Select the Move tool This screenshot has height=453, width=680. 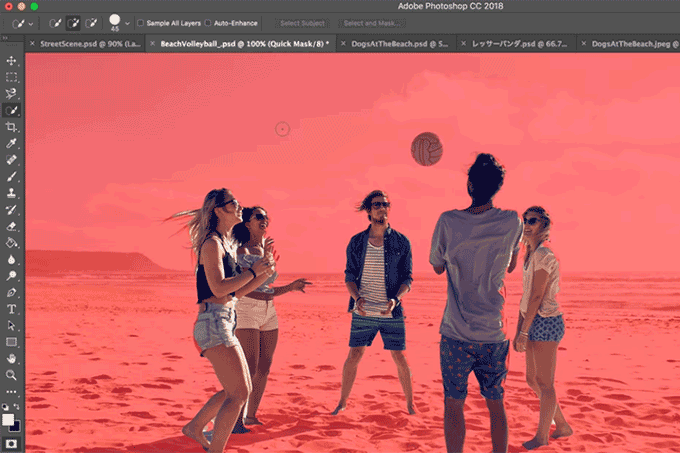tap(12, 59)
